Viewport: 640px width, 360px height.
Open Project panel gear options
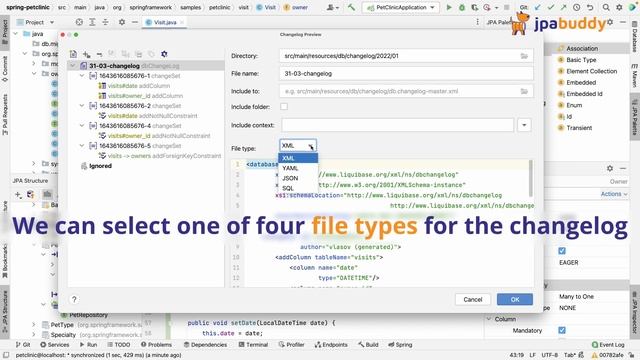coord(122,22)
